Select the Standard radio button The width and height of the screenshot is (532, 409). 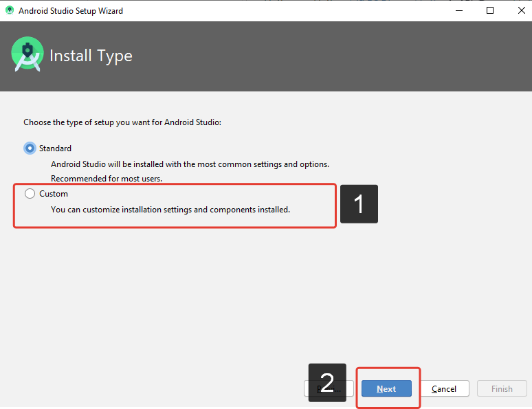pyautogui.click(x=30, y=148)
